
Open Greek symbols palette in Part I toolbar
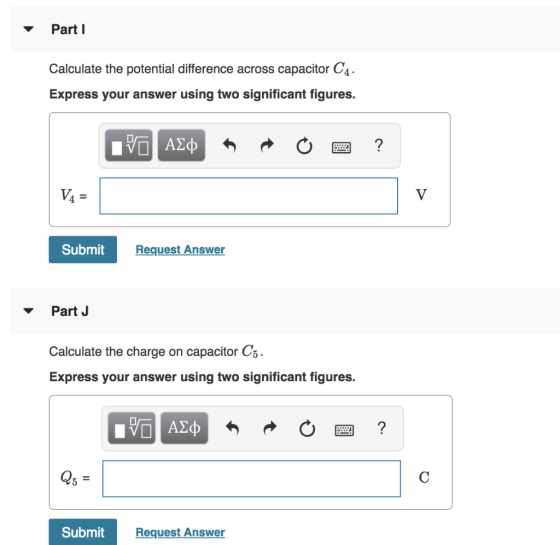click(x=181, y=145)
